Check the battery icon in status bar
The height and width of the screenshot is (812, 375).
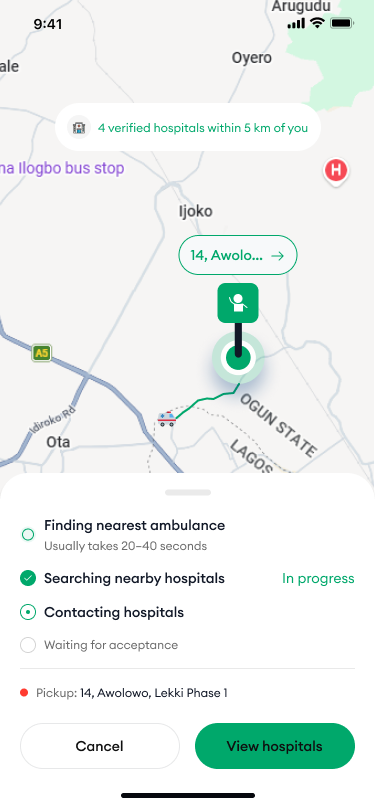[342, 23]
